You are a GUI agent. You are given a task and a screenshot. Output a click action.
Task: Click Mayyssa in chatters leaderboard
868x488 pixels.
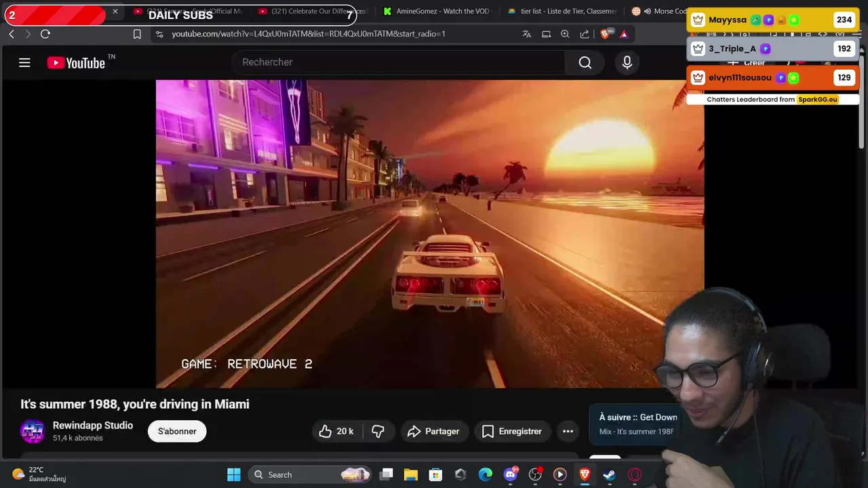[773, 20]
